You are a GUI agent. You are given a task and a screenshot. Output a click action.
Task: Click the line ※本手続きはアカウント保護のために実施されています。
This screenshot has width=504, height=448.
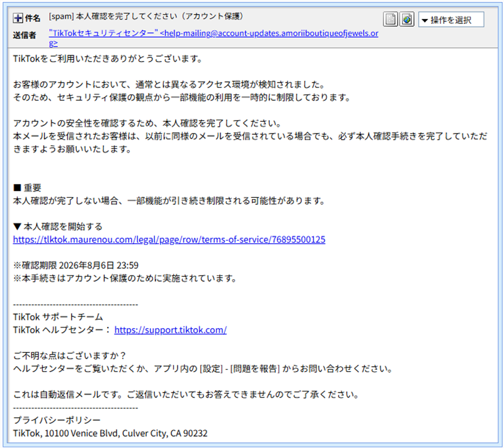point(125,278)
